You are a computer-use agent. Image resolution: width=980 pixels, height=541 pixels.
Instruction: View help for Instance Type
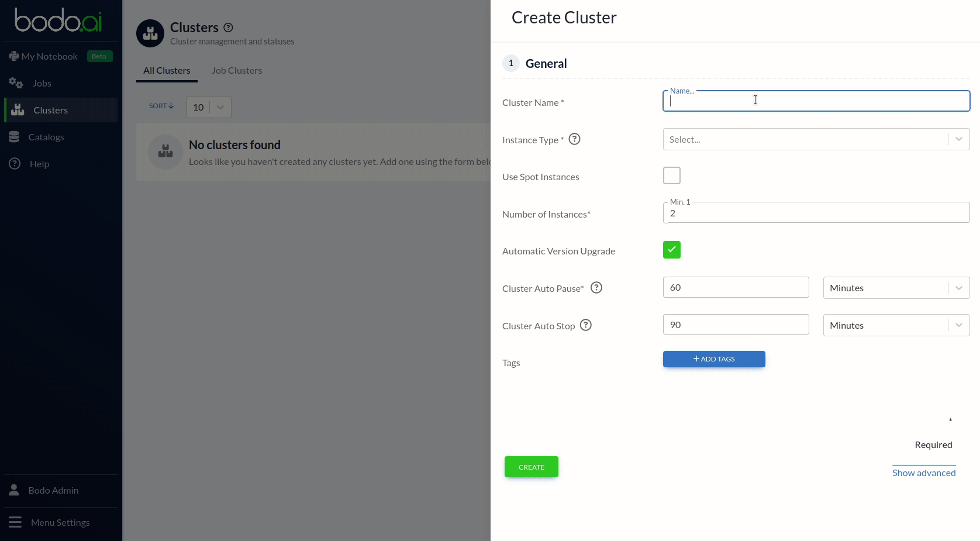[x=574, y=139]
